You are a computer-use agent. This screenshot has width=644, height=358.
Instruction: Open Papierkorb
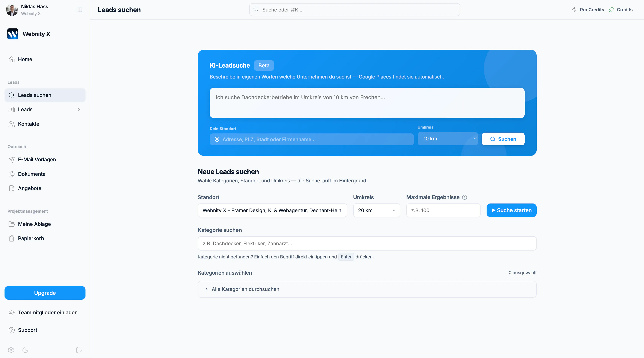[x=45, y=238]
